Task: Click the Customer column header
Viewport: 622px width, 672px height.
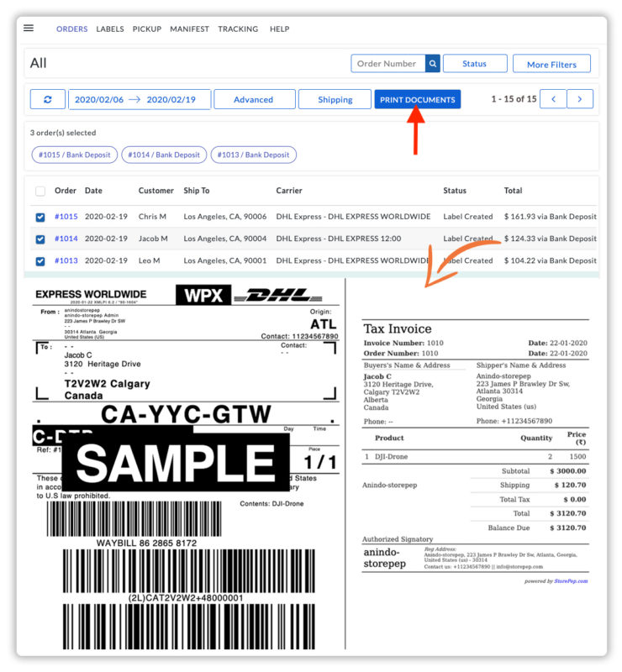Action: click(x=155, y=191)
